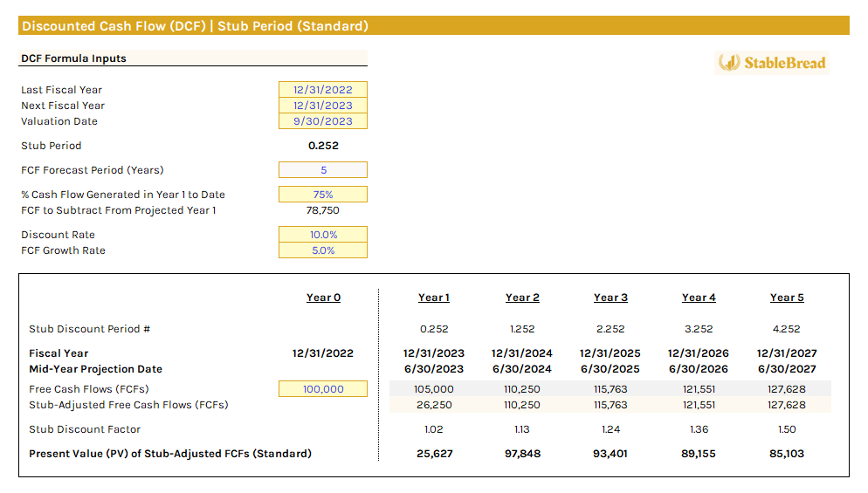This screenshot has height=493, width=868.
Task: Click stub discount period 3.252
Action: click(x=699, y=329)
